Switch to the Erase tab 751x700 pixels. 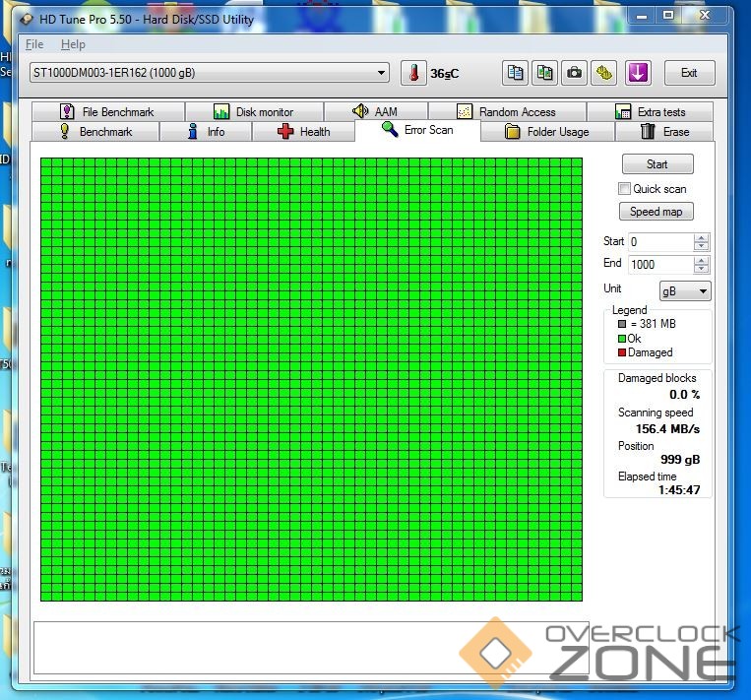664,132
